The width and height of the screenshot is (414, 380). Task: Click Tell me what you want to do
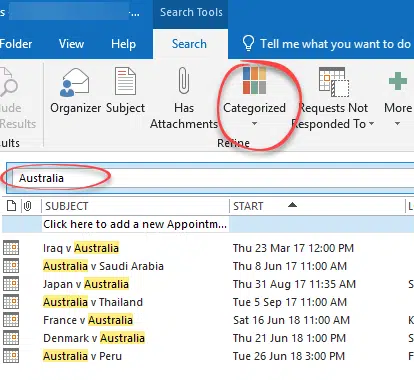[x=335, y=44]
